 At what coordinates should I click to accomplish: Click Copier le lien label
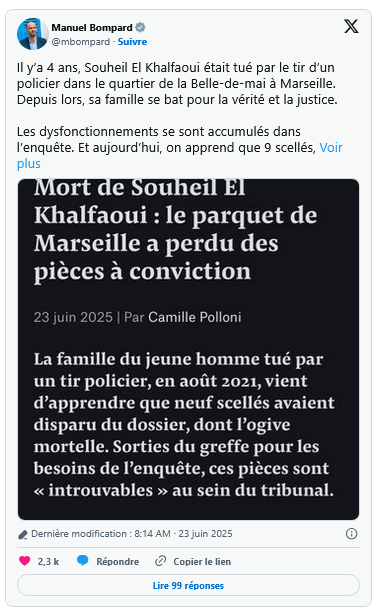202,561
